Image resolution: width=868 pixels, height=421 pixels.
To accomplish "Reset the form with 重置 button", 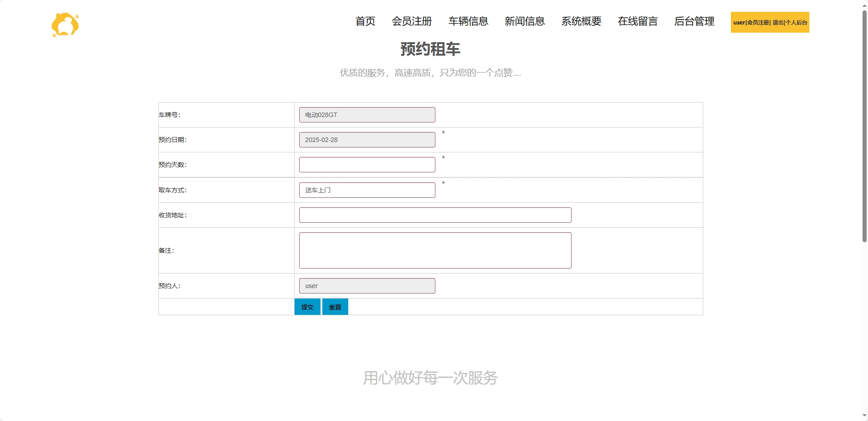I will click(335, 307).
